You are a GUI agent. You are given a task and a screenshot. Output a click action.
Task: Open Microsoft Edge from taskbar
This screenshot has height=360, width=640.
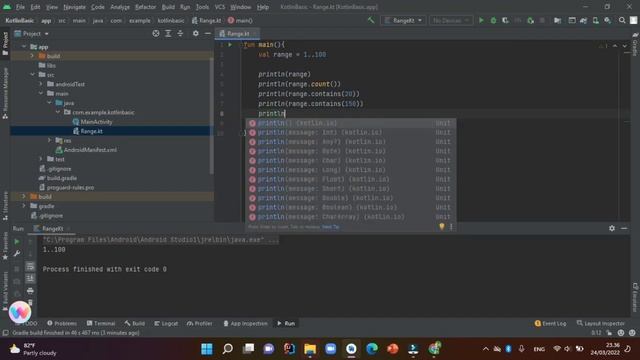(372, 349)
